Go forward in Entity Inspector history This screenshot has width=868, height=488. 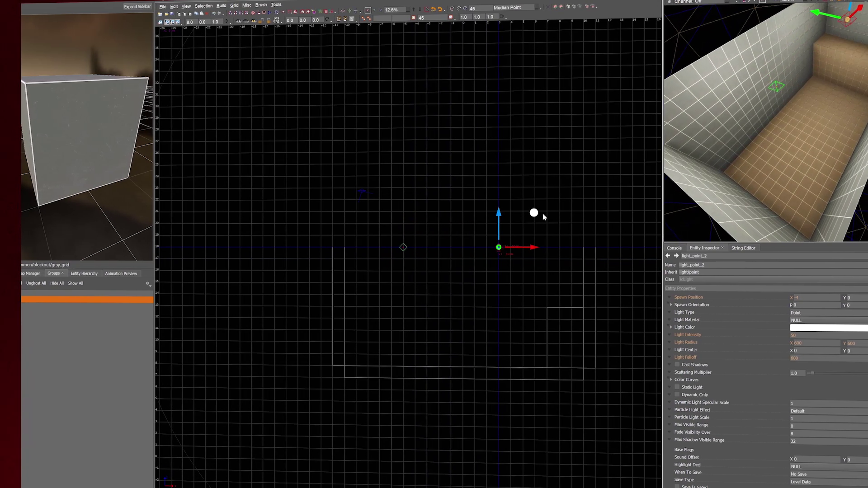(x=676, y=256)
